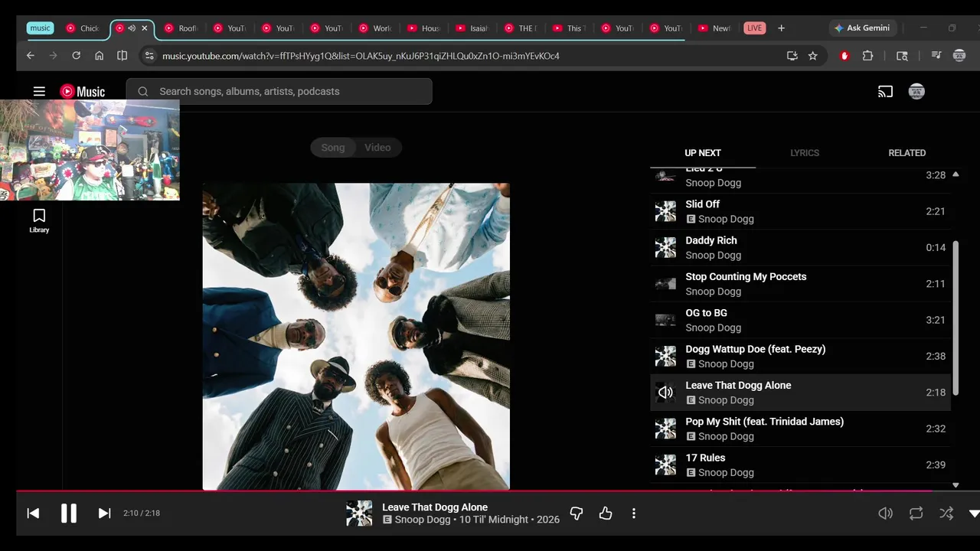
Task: Select the Leave That Dogg Alone queue row
Action: (x=800, y=393)
